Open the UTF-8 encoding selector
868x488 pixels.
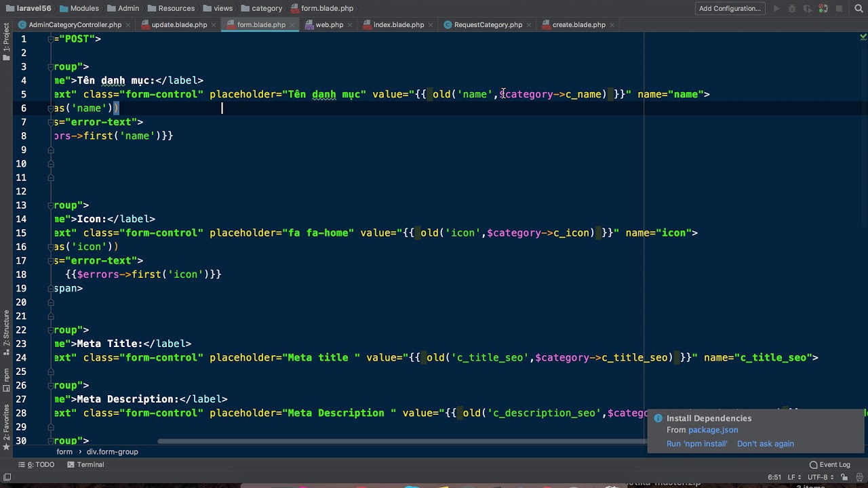pyautogui.click(x=821, y=478)
